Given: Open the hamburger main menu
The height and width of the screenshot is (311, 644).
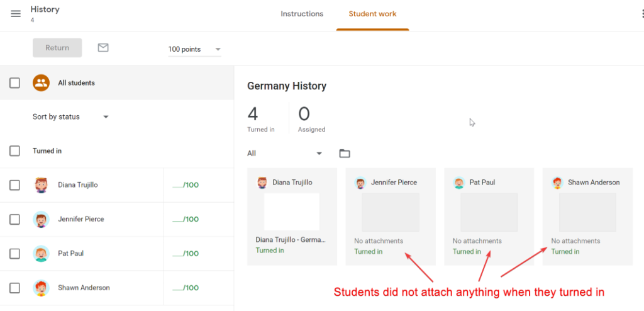Looking at the screenshot, I should point(16,14).
